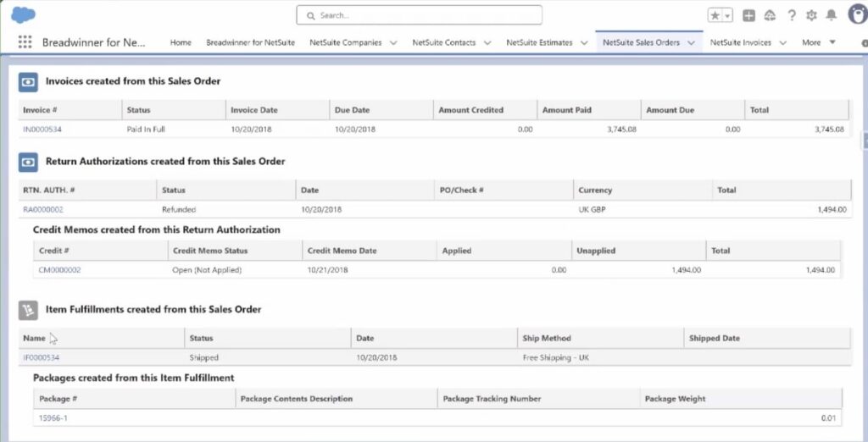Expand the NetSuite Estimates tab chevron
Viewport: 868px width, 442px height.
pyautogui.click(x=583, y=42)
